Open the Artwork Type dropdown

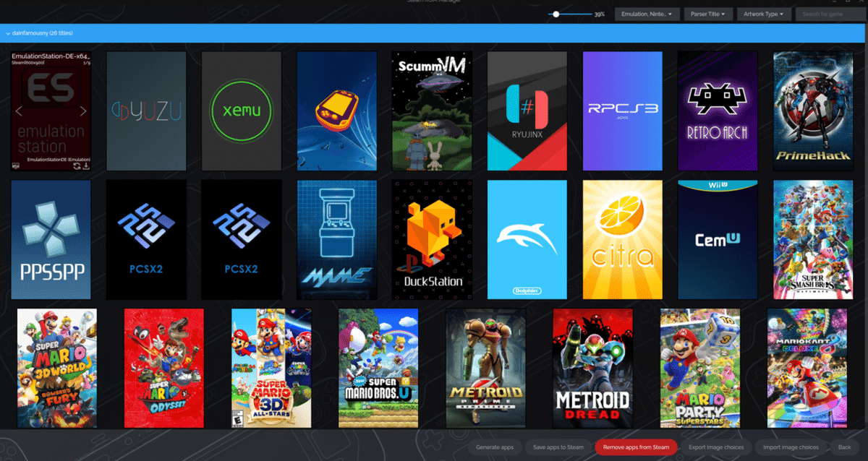pyautogui.click(x=764, y=14)
